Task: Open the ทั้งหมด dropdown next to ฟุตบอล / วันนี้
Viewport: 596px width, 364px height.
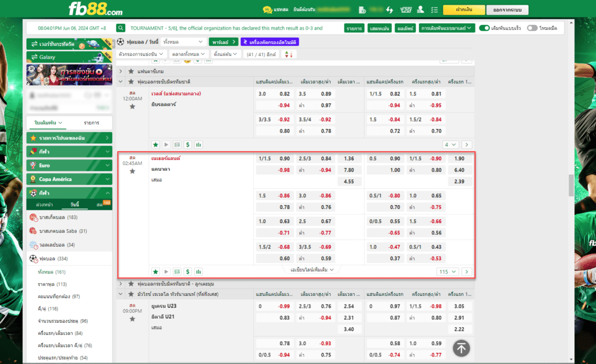Action: pos(183,42)
